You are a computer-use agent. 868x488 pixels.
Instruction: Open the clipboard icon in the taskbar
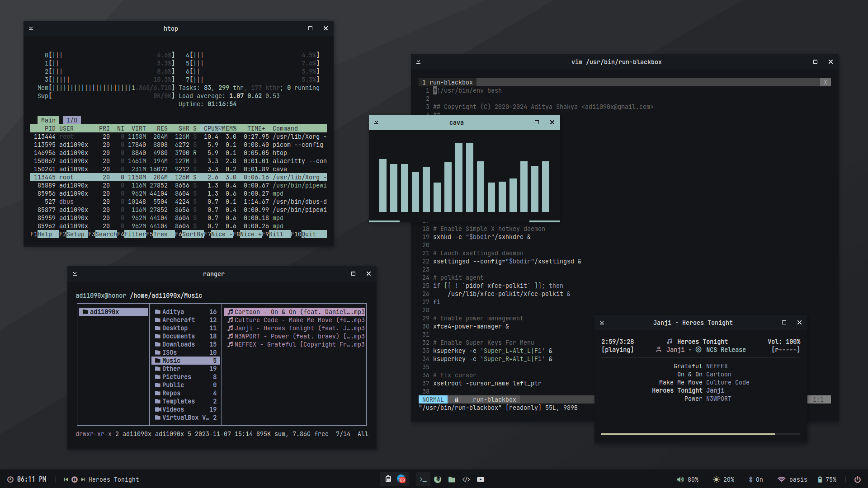point(388,479)
